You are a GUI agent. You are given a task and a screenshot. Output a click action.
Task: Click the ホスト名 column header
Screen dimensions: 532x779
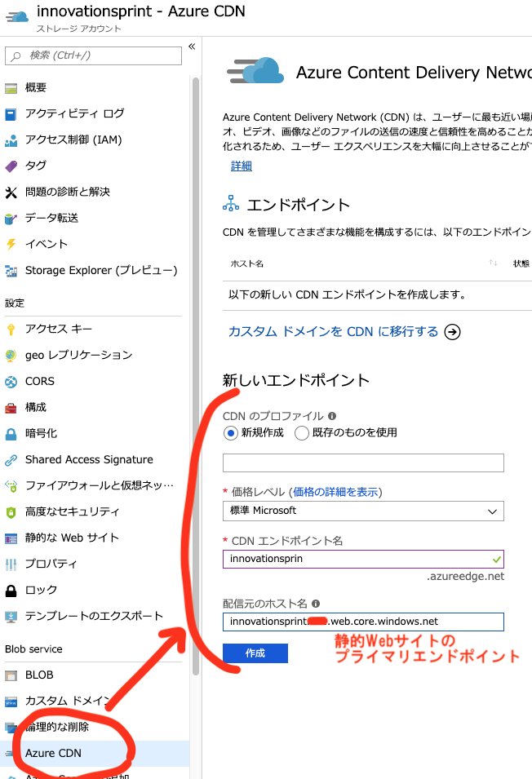[x=247, y=263]
